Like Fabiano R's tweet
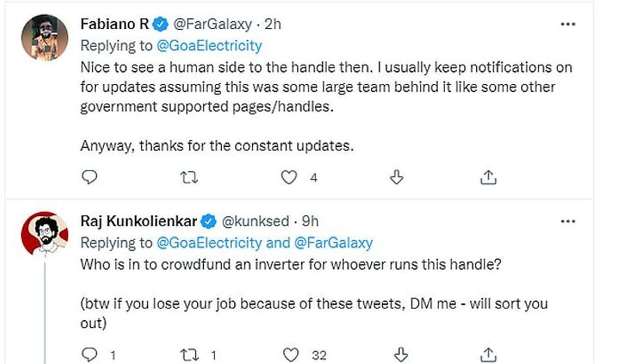This screenshot has width=622, height=364. coord(289,178)
